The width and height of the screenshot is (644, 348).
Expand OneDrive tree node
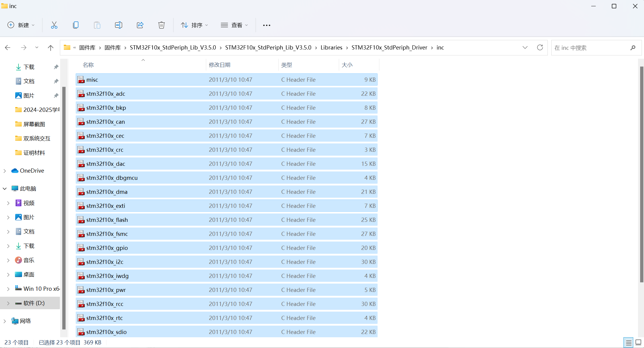tap(5, 171)
